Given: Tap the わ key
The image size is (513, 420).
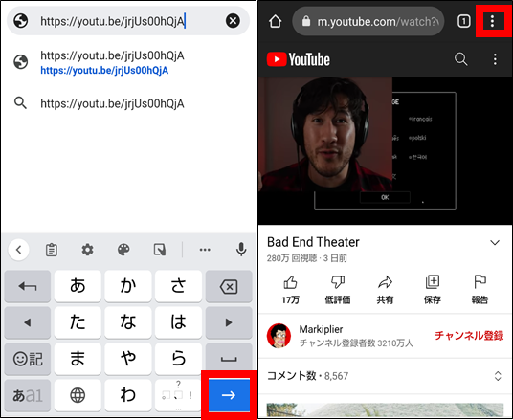Looking at the screenshot, I should click(x=128, y=395).
